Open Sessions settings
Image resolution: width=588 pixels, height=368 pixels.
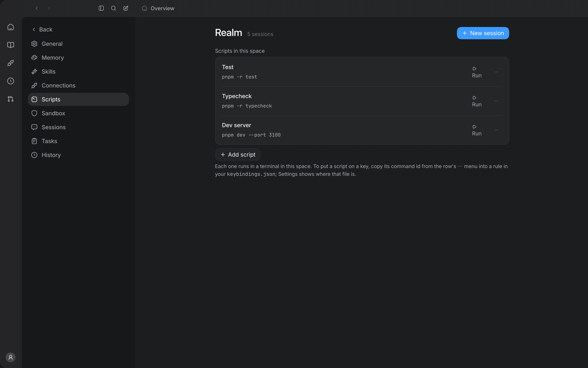pos(78,127)
